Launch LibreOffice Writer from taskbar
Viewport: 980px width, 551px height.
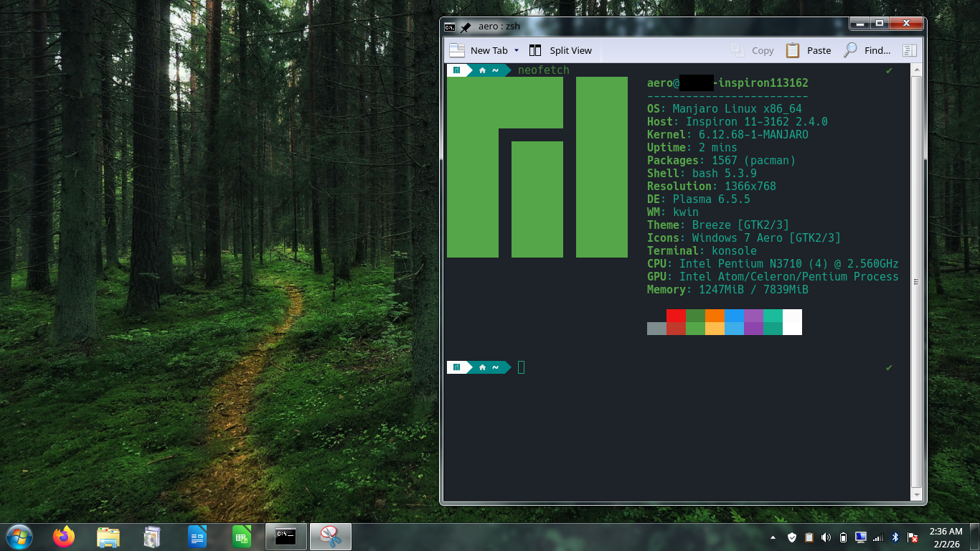(197, 537)
